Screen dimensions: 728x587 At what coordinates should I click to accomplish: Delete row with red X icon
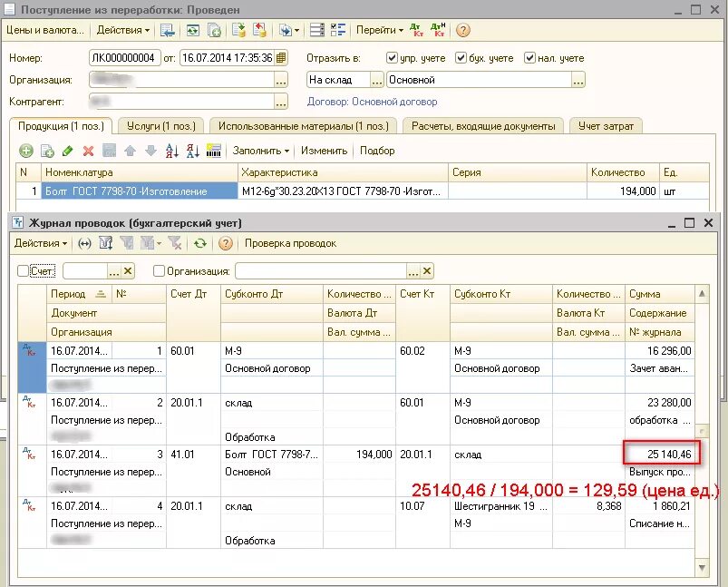88,151
